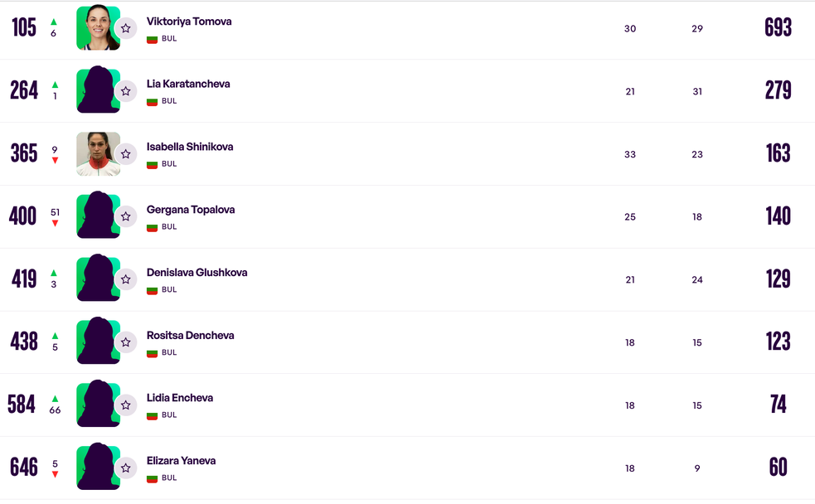Image resolution: width=815 pixels, height=504 pixels.
Task: Click the star icon beside Rositsa Dencheva
Action: tap(126, 342)
